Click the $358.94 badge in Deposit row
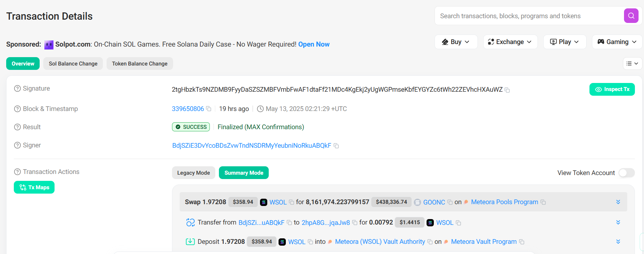This screenshot has width=644, height=254. tap(262, 242)
